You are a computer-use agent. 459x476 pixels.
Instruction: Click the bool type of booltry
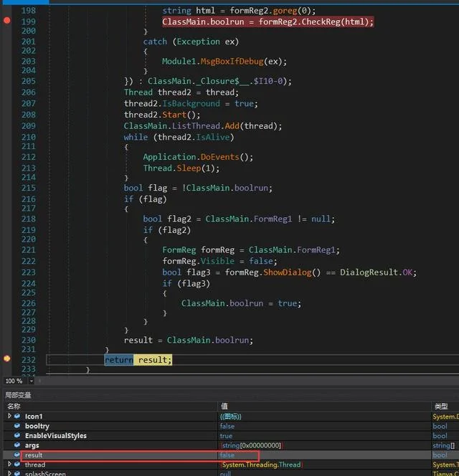(x=440, y=426)
